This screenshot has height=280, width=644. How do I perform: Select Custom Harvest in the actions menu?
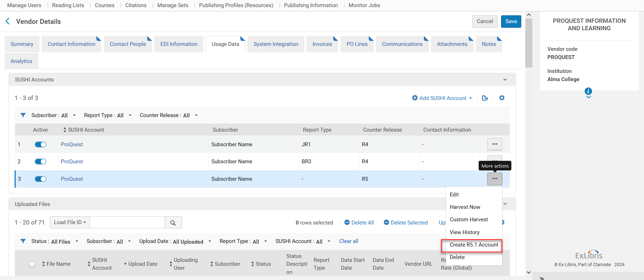click(x=474, y=220)
